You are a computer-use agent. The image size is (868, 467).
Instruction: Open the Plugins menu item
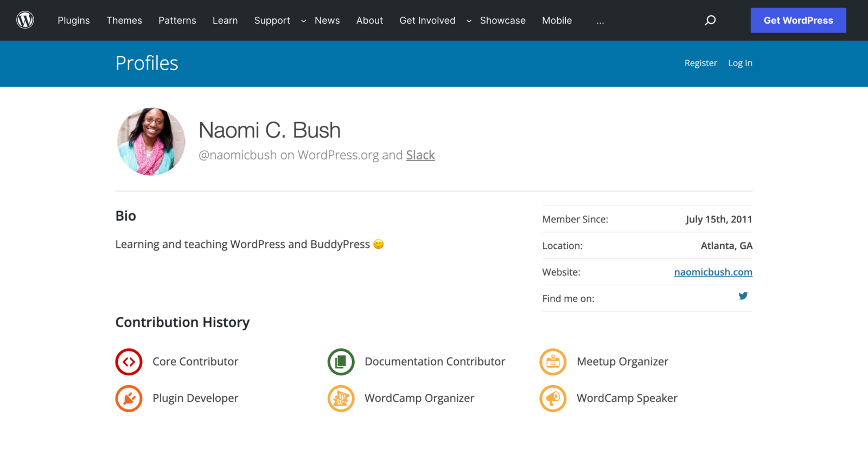pos(74,20)
